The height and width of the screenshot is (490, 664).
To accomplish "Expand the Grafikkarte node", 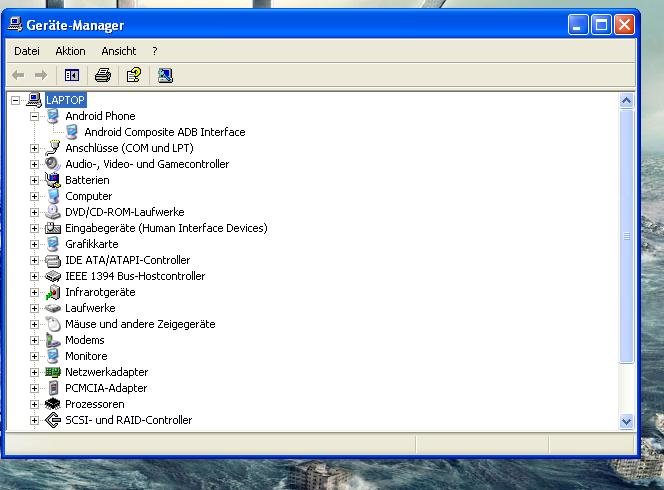I will [34, 244].
